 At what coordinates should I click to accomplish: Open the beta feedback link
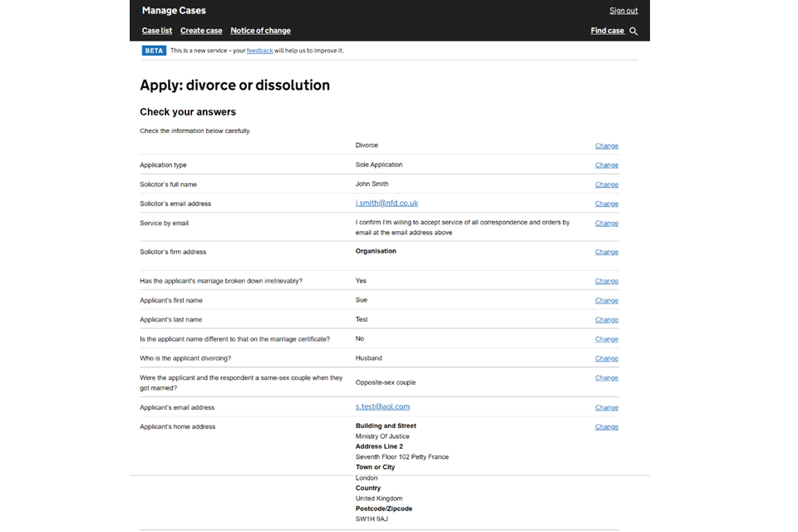tap(259, 51)
